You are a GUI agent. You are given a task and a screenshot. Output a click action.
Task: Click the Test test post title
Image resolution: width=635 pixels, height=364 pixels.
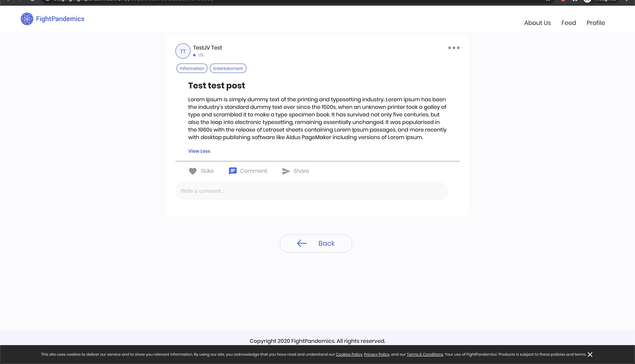pyautogui.click(x=217, y=85)
